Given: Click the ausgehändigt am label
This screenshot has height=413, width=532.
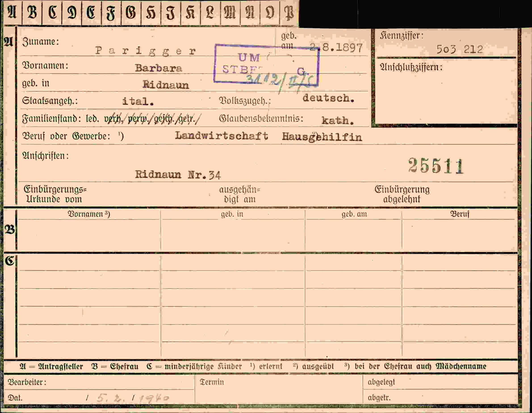Looking at the screenshot, I should 240,194.
